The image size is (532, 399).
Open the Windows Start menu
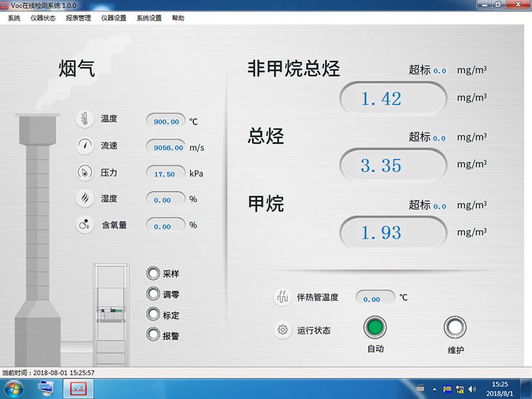click(x=13, y=388)
